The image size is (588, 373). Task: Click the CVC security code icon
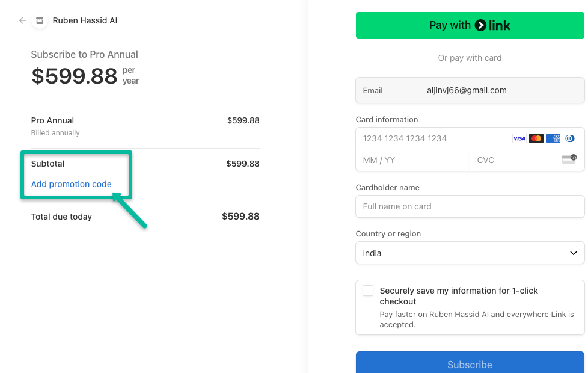569,159
